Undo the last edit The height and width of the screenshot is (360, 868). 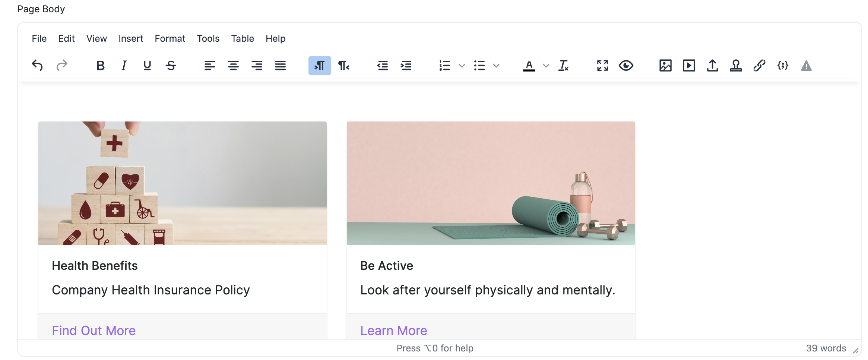(37, 66)
